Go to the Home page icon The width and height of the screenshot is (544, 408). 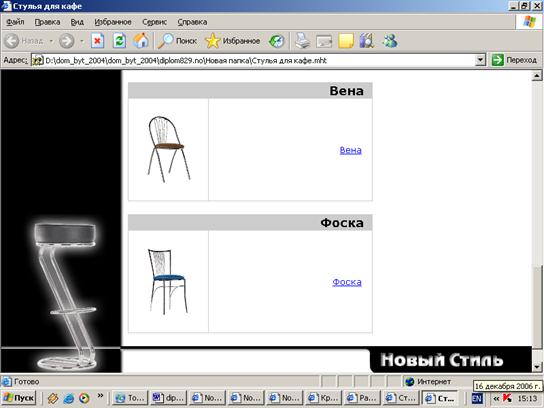tap(141, 41)
